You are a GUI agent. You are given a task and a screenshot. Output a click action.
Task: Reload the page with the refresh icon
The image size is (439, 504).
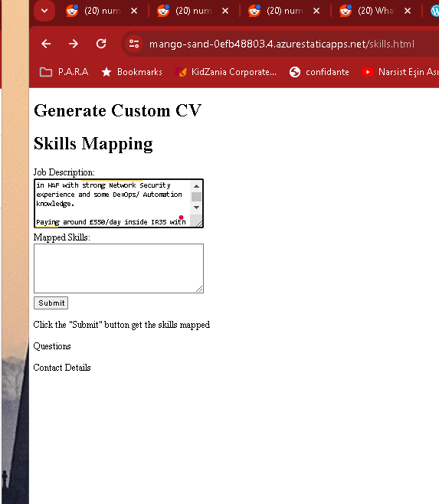(101, 44)
